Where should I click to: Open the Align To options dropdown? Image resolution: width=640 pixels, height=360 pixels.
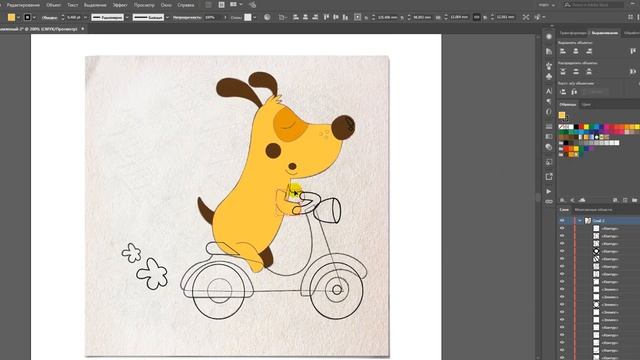click(x=282, y=17)
